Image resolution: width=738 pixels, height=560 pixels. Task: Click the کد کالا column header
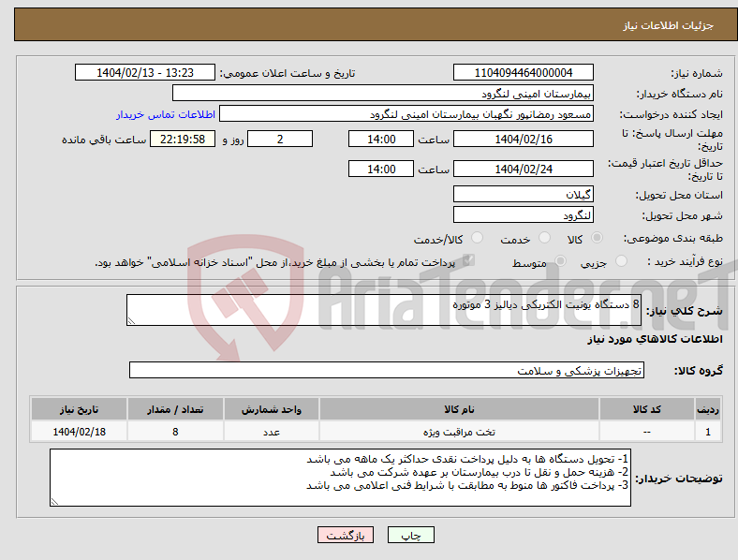pyautogui.click(x=647, y=409)
